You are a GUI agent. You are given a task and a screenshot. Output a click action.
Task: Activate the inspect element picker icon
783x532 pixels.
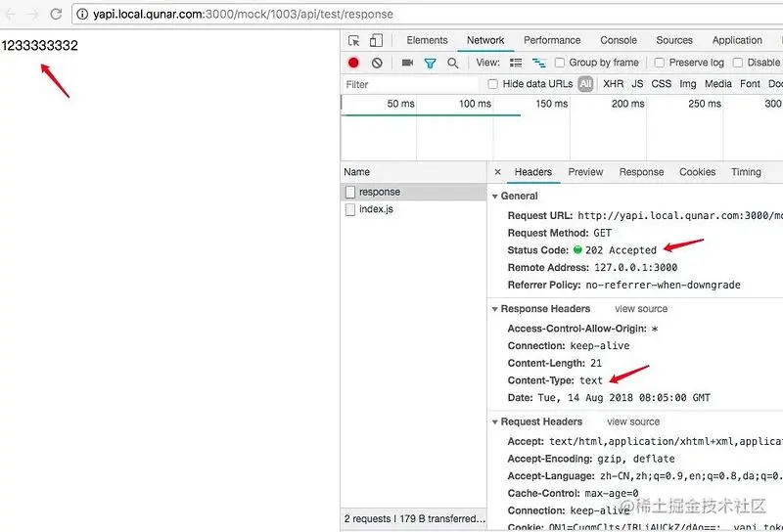pyautogui.click(x=354, y=40)
